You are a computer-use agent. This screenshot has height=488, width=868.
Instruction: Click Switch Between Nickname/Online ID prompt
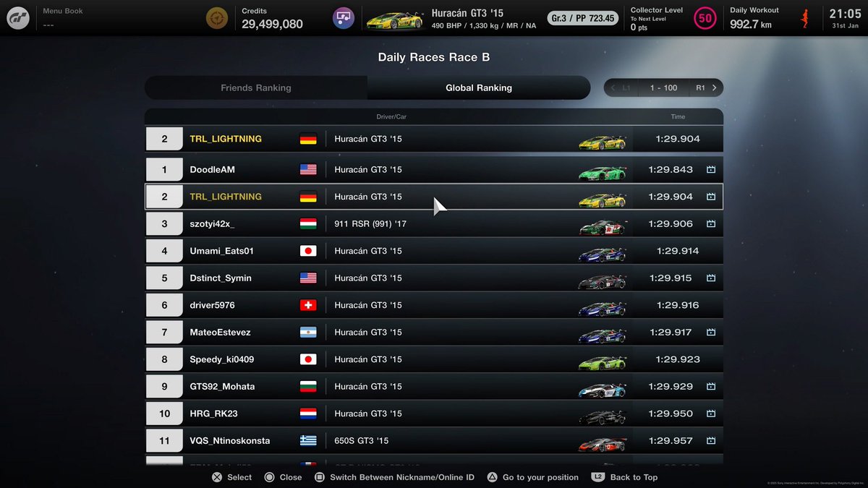point(394,477)
